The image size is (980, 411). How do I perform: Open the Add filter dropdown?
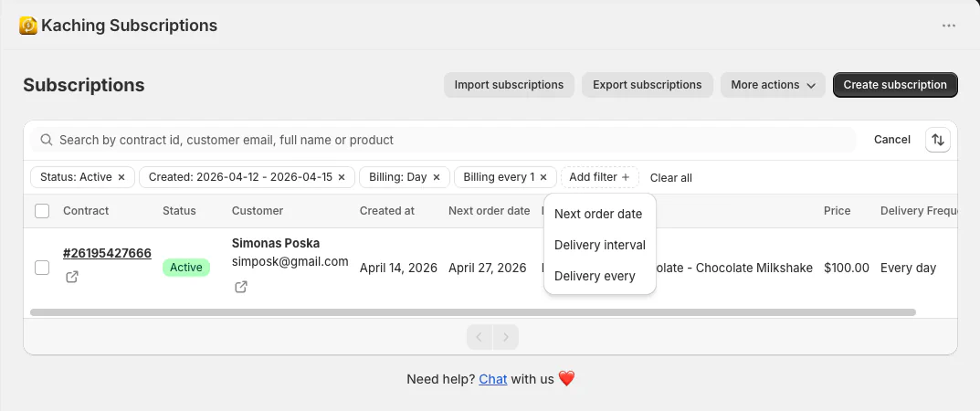click(599, 177)
